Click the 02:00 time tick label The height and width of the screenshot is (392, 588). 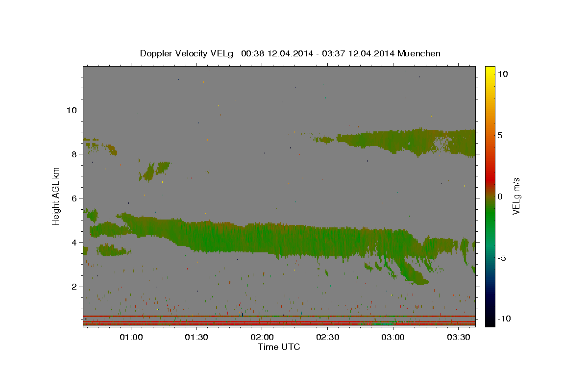(x=262, y=338)
